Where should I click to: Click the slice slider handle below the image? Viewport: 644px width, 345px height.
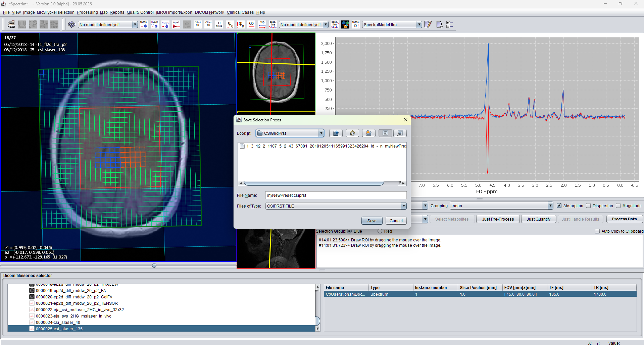tap(154, 265)
